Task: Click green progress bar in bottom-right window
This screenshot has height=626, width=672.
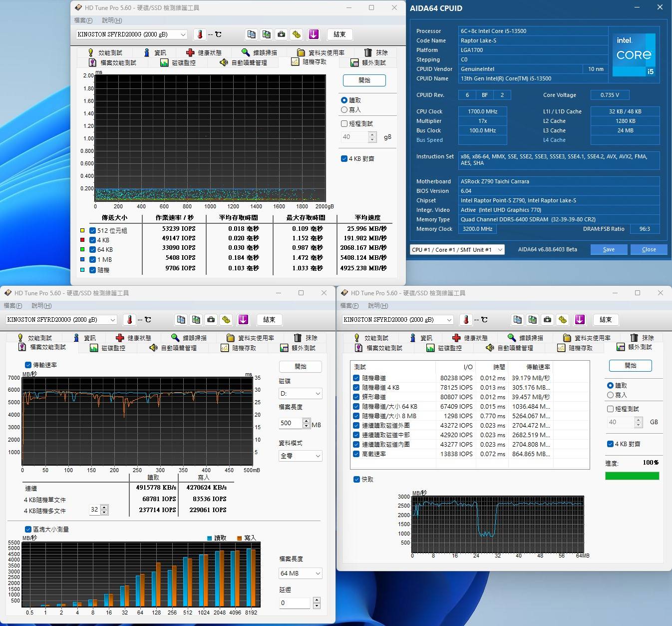Action: tap(632, 476)
